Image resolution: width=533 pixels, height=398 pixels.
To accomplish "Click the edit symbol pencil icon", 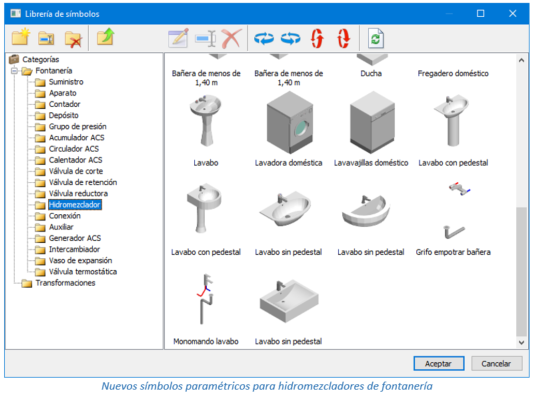I will 178,38.
